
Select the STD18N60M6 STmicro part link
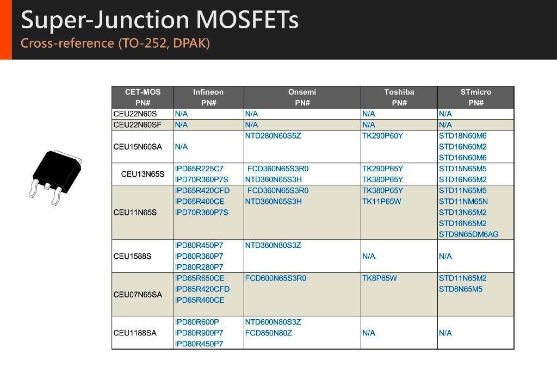tap(463, 136)
